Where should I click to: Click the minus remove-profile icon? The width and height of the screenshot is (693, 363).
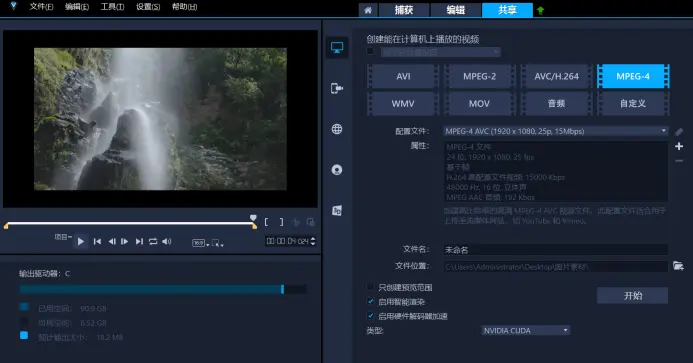tap(679, 161)
